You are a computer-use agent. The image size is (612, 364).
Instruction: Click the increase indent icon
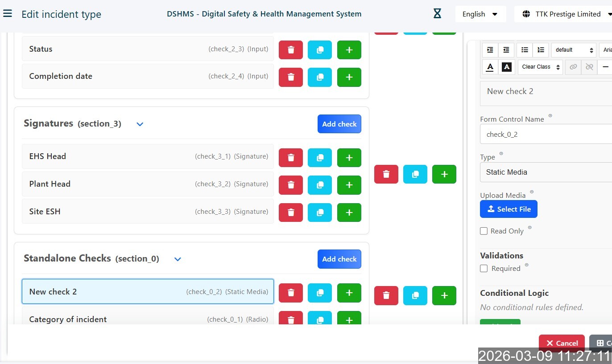(490, 50)
